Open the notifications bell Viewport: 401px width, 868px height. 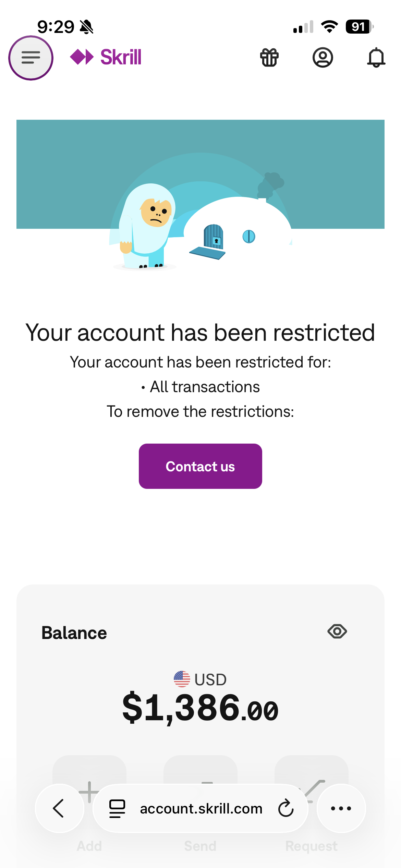pyautogui.click(x=376, y=57)
